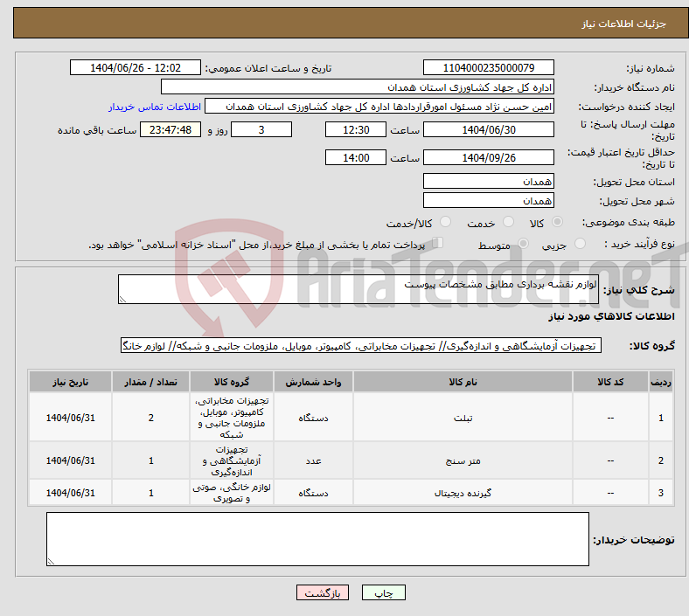Click quantity 2 in the تبلت row

[150, 418]
